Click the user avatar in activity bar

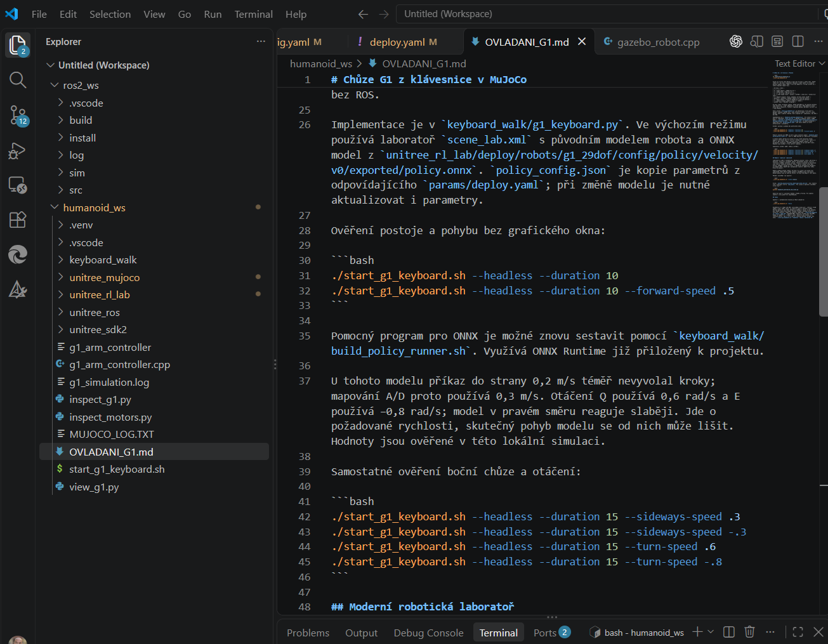[18, 639]
